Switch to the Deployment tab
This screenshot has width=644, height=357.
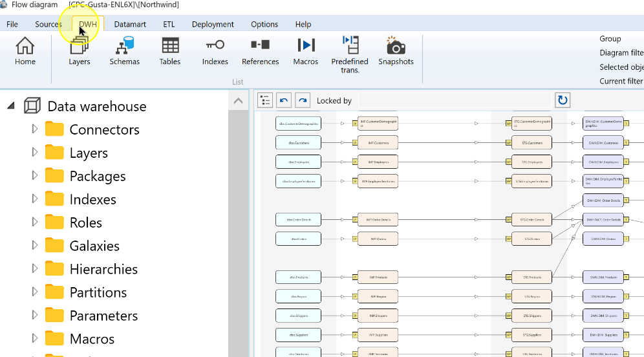213,24
